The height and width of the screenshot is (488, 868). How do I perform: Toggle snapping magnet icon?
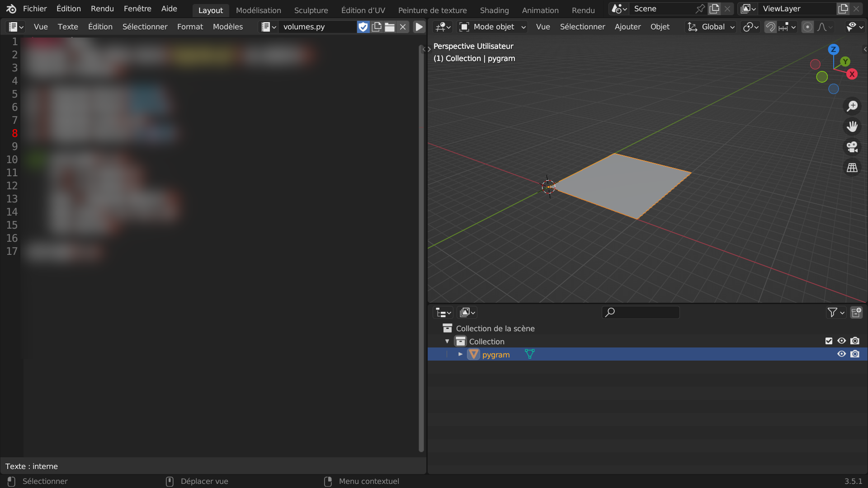click(770, 27)
